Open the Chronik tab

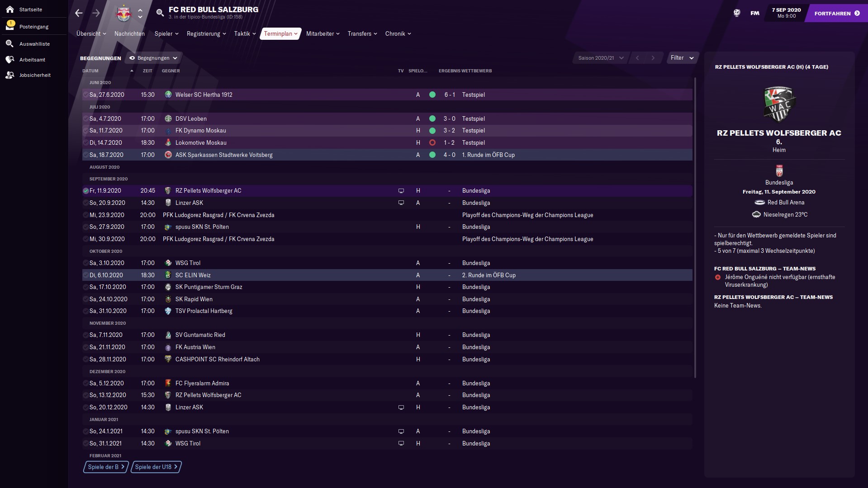[398, 33]
